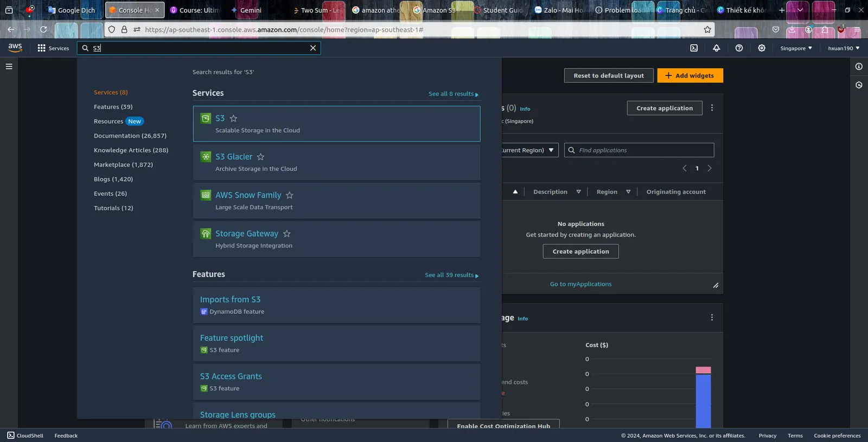Screen dimensions: 868x442
Task: Click the Storage Gateway icon
Action: pyautogui.click(x=206, y=234)
